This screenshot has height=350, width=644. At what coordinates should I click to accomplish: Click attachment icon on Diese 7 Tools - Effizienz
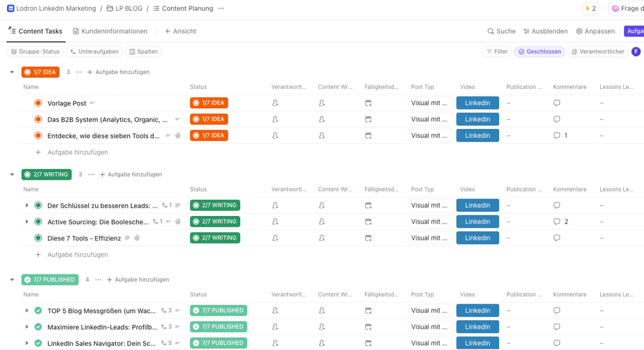click(x=137, y=238)
